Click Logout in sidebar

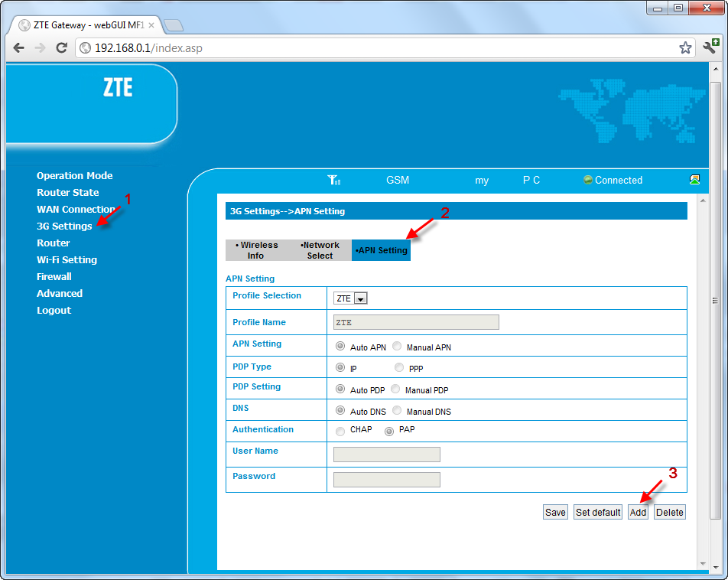coord(54,311)
